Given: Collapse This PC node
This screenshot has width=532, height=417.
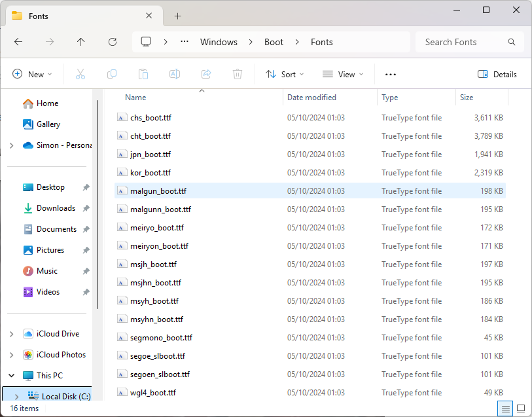Looking at the screenshot, I should [12, 376].
